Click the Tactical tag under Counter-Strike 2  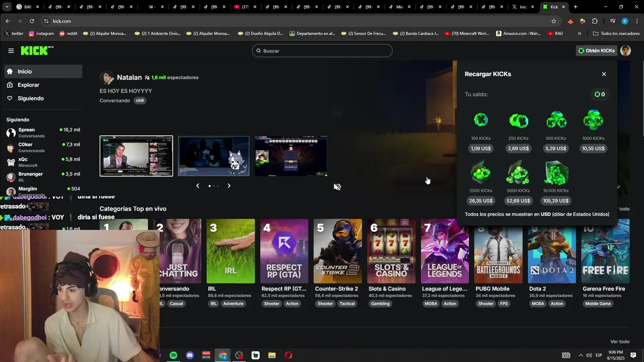[347, 304]
